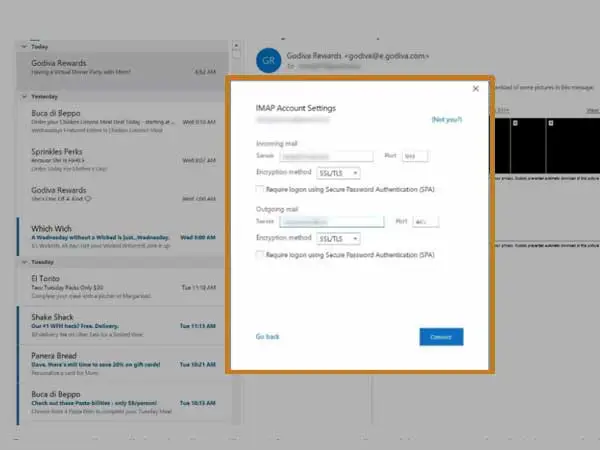The image size is (600, 450).
Task: Open the Which Wich email
Action: coord(122,236)
